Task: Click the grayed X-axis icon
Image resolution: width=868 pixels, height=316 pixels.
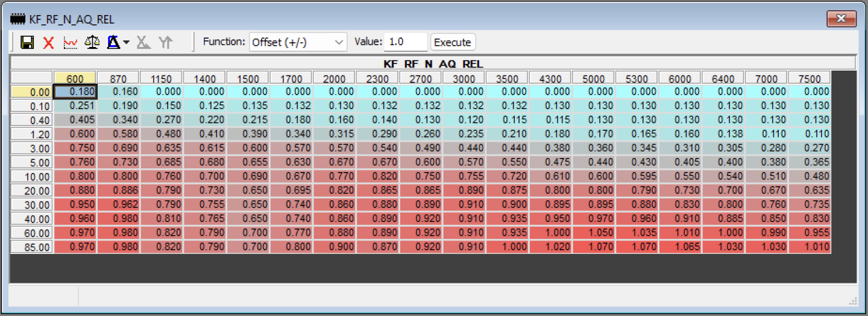Action: (143, 42)
